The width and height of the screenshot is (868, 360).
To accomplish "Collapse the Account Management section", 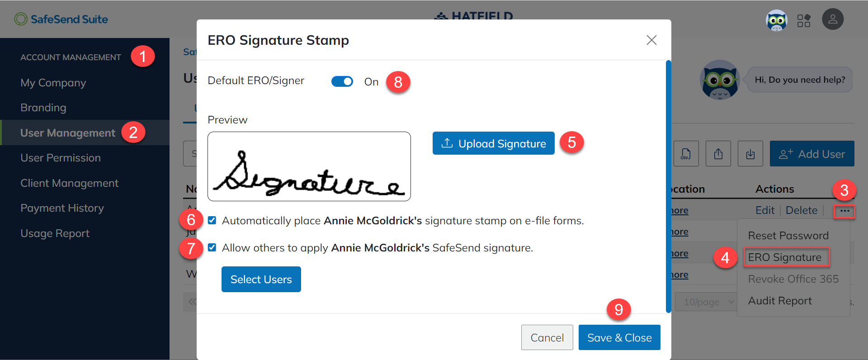I will click(x=71, y=57).
